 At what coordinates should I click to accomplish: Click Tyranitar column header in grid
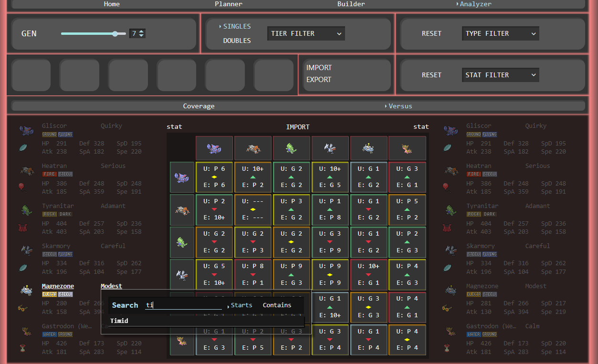(x=292, y=148)
